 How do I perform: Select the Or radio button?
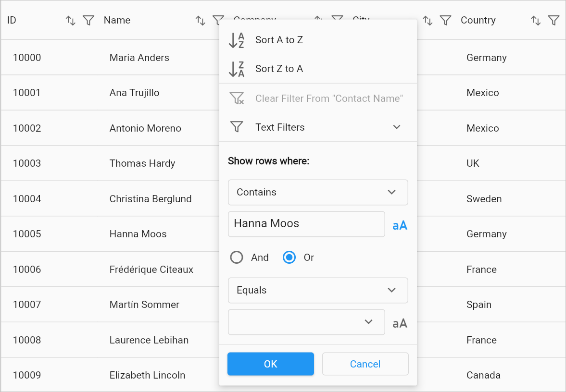coord(289,257)
